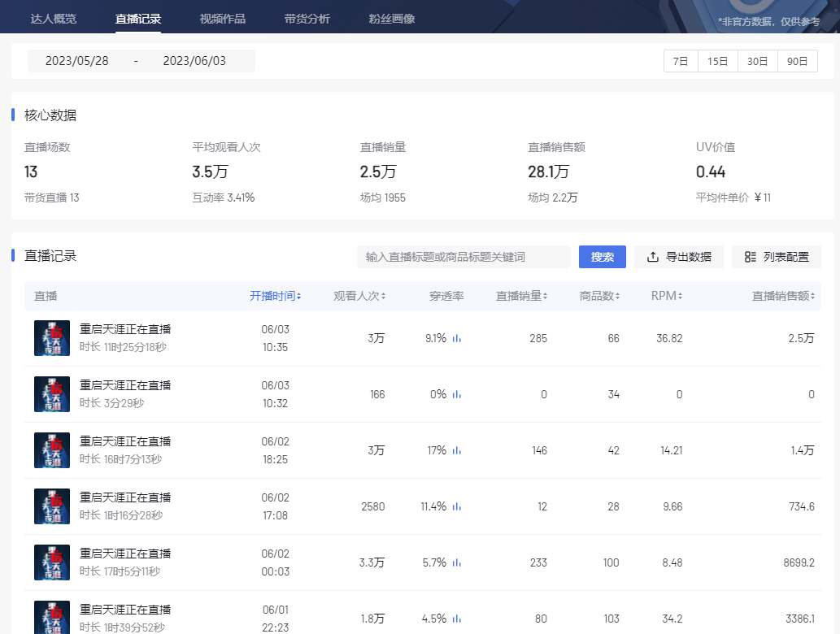Click the chart icon beside 17% penetration rate

pos(457,451)
